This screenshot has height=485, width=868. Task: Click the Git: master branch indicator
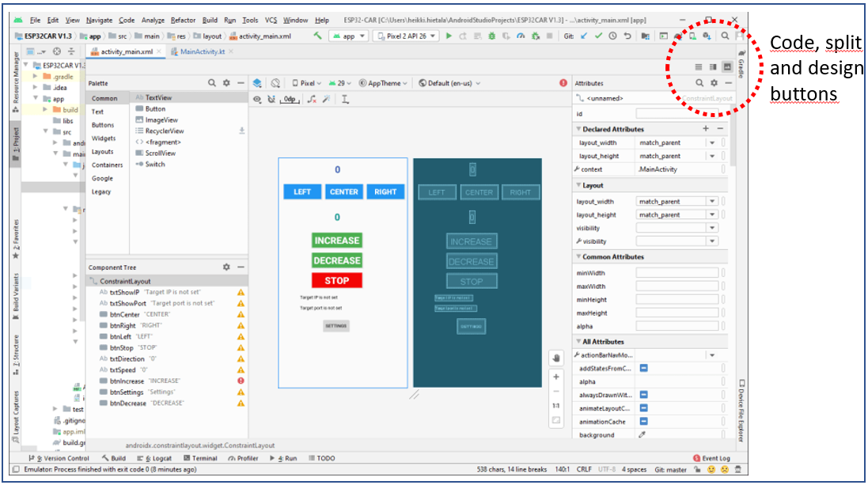pyautogui.click(x=670, y=469)
